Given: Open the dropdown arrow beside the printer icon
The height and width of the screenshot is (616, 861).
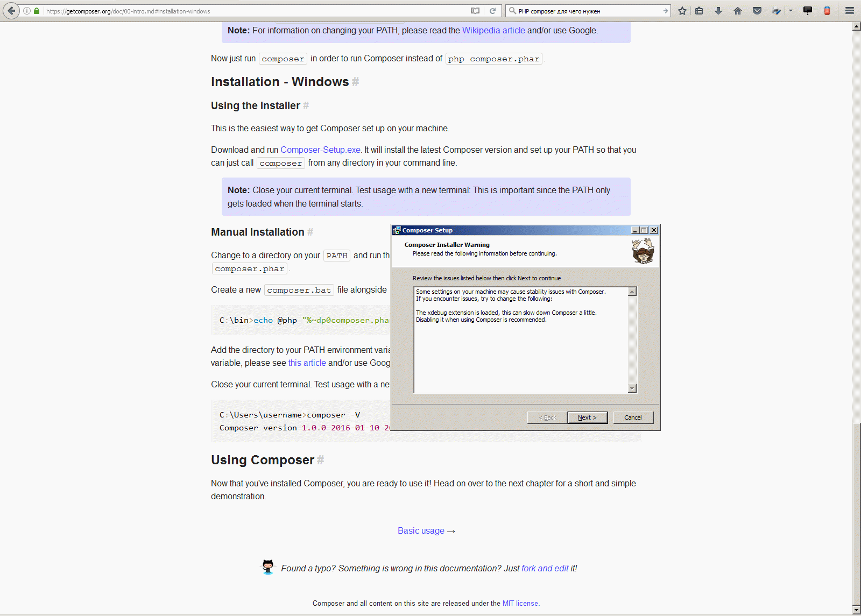Looking at the screenshot, I should tap(791, 11).
